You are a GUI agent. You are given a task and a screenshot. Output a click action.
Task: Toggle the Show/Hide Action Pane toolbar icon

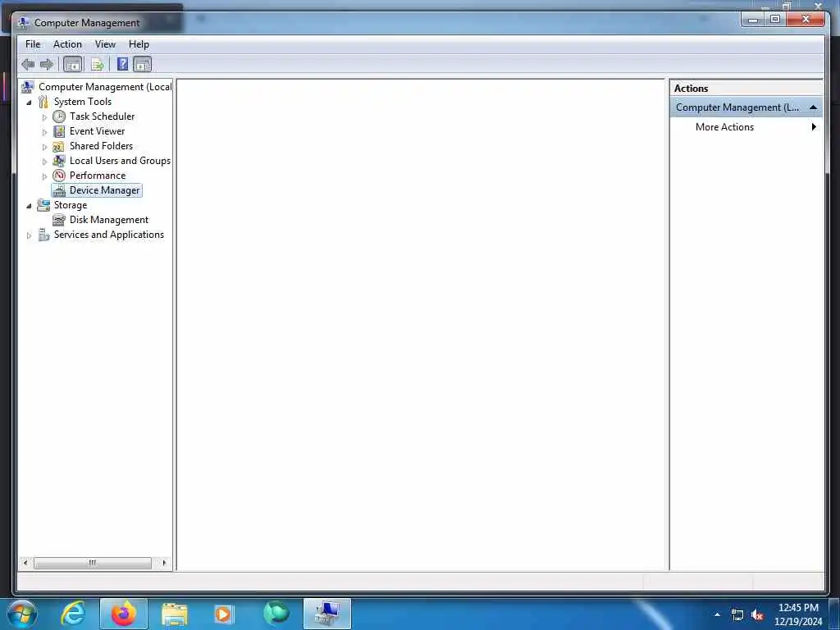[x=143, y=65]
